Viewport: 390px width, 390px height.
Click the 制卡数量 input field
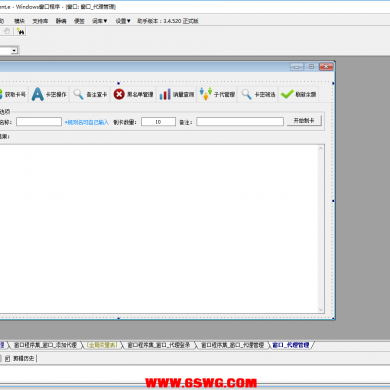[158, 122]
